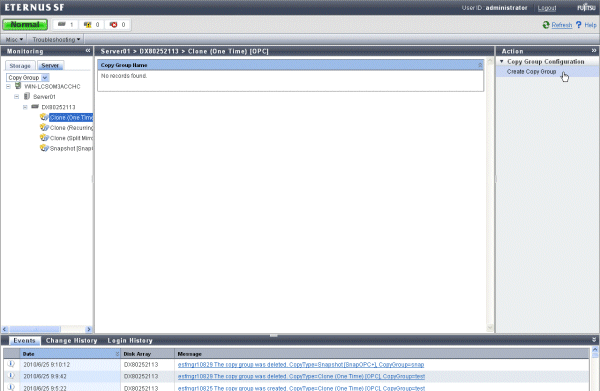Click the Message column header
This screenshot has width=600, height=391.
pos(382,354)
